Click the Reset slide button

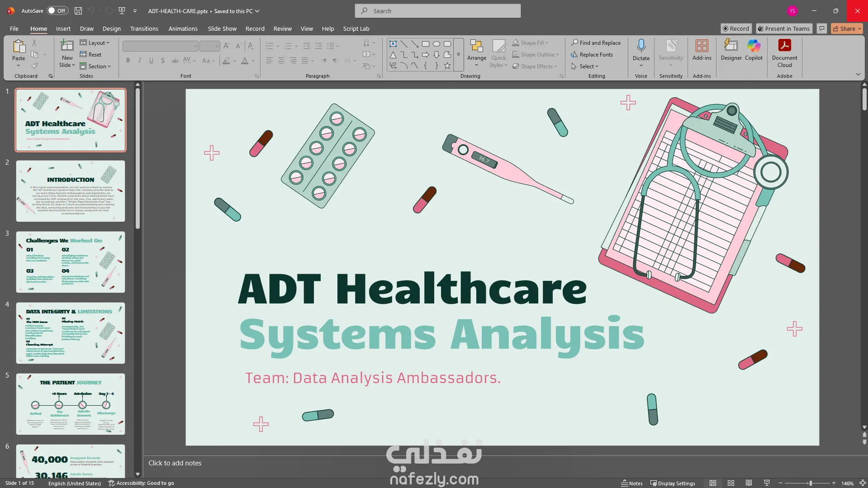[90, 54]
